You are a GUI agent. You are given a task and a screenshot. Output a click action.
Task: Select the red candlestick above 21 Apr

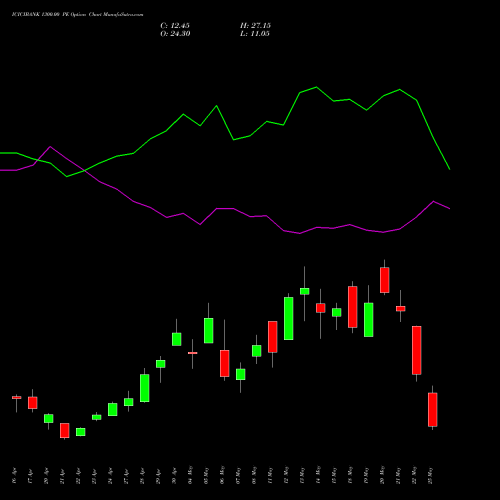click(65, 430)
